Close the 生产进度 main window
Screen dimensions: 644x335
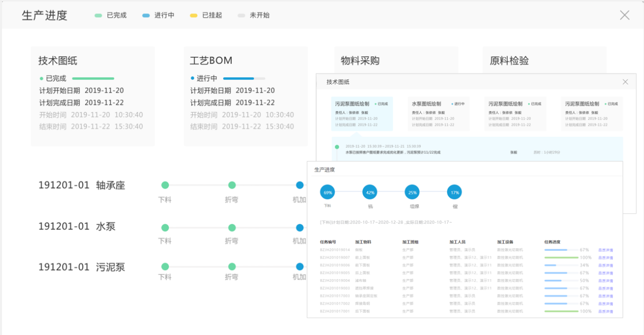click(x=624, y=15)
